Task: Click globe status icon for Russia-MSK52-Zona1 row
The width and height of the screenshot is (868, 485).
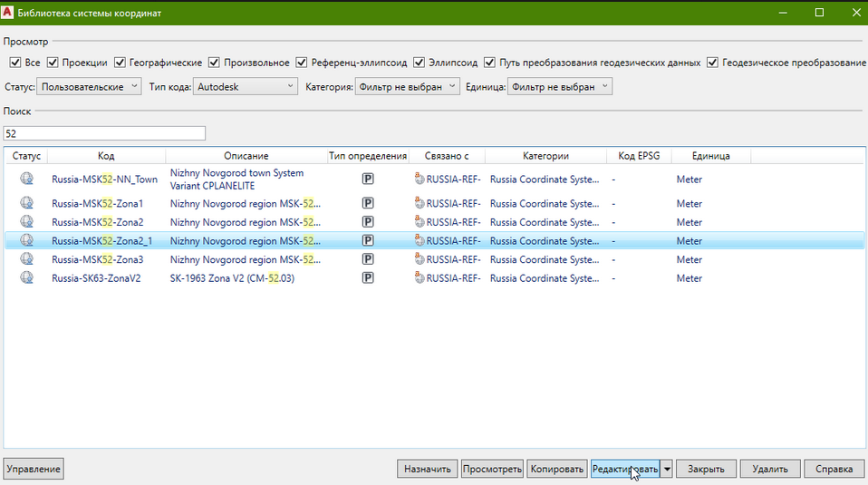Action: click(x=27, y=203)
